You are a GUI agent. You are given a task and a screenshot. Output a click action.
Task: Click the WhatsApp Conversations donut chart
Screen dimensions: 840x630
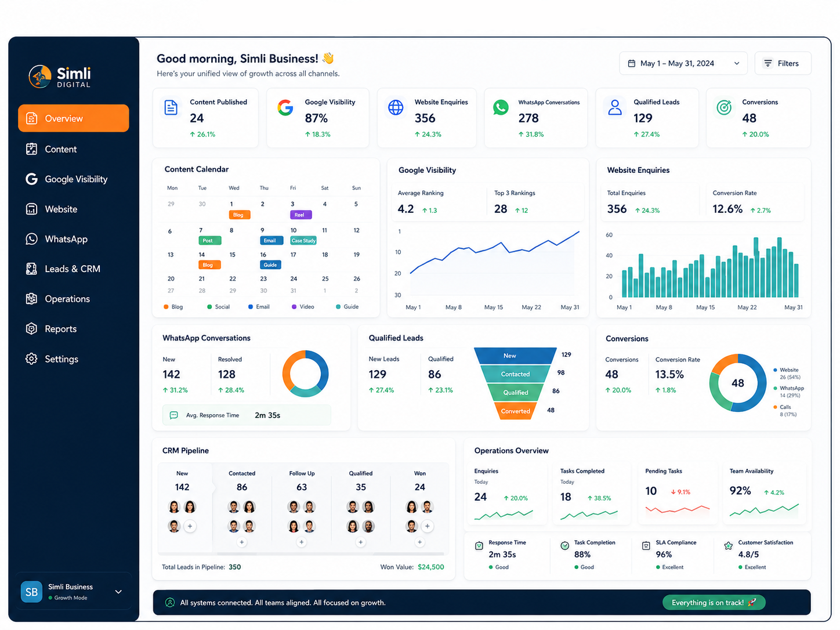tap(306, 374)
